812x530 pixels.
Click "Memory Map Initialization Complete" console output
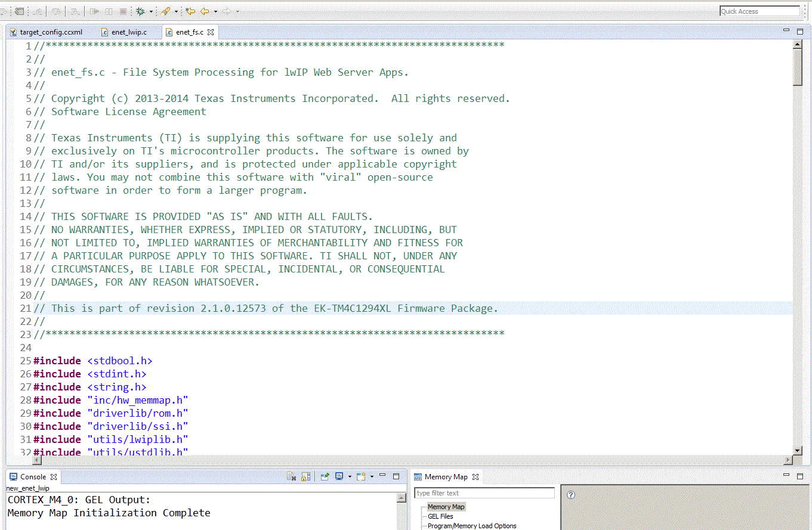109,513
